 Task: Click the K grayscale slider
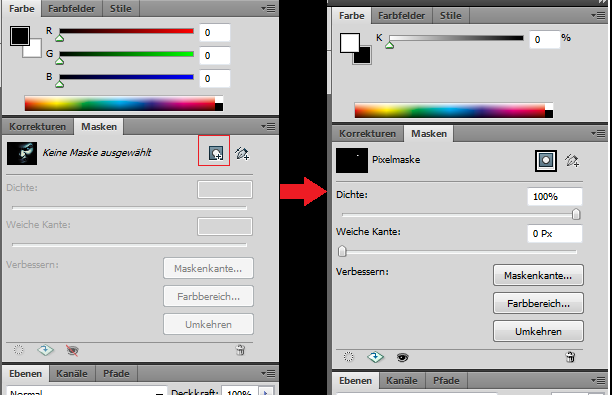[x=456, y=38]
